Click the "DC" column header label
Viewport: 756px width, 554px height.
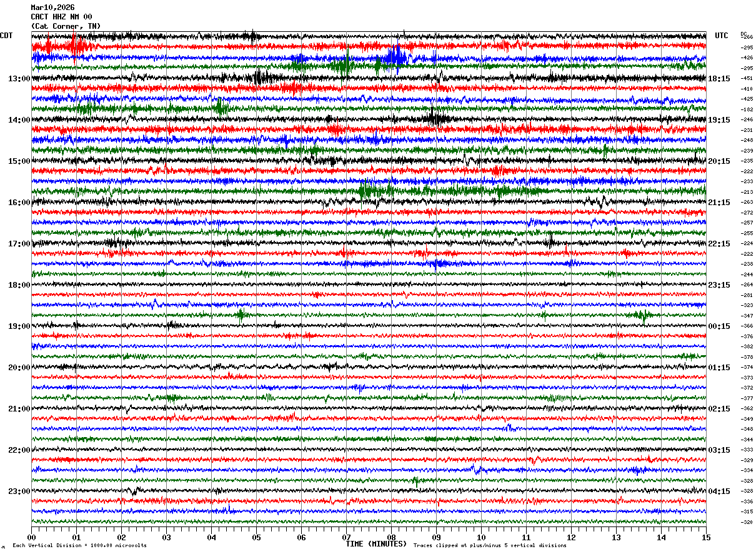(744, 34)
